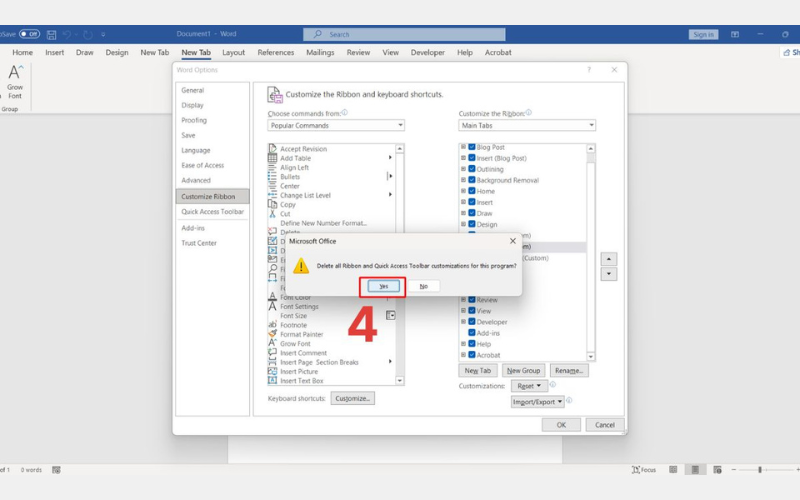Click the Format Painter command icon
The width and height of the screenshot is (800, 500).
click(272, 334)
